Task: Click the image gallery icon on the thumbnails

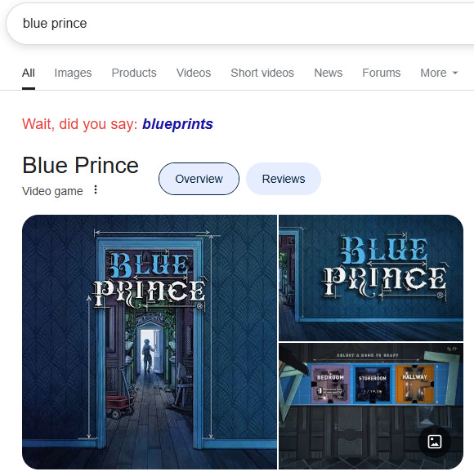Action: [x=435, y=442]
